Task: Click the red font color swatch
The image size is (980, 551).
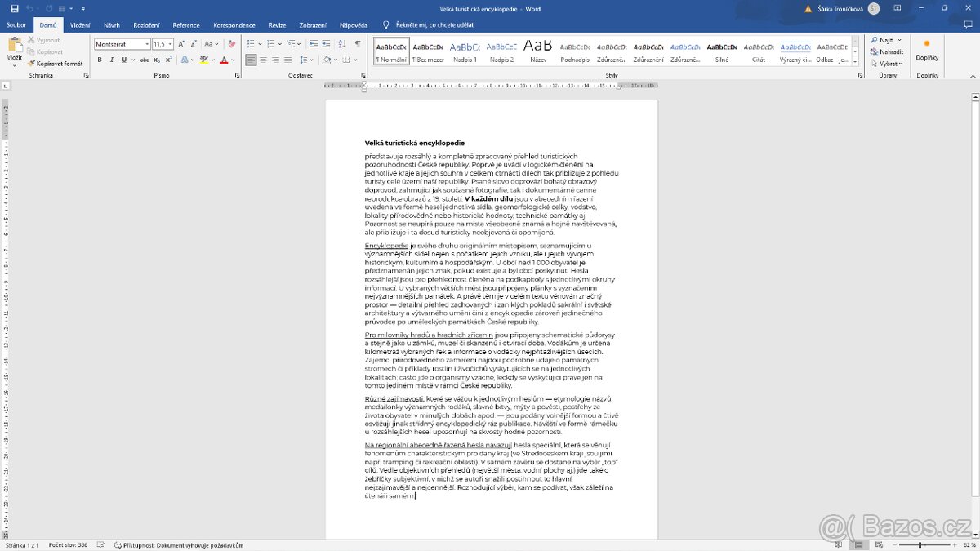Action: pos(225,60)
